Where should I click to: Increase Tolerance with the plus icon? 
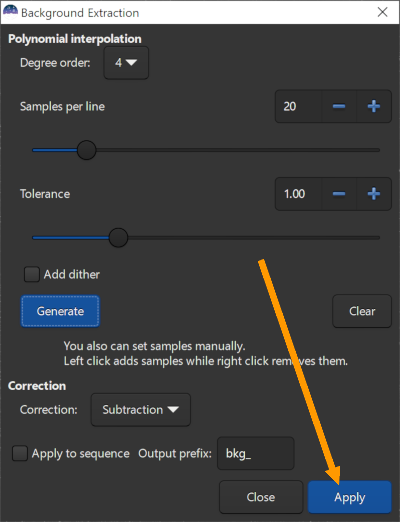pyautogui.click(x=374, y=194)
